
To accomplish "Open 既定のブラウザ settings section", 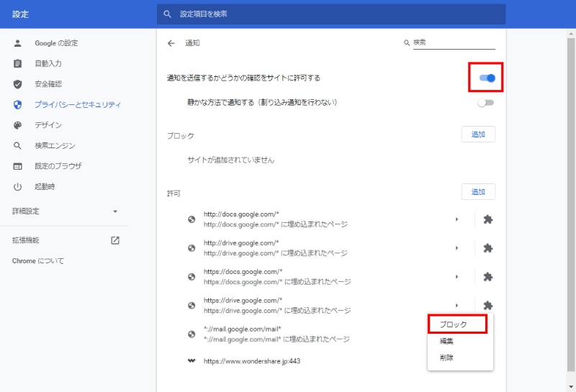I will point(58,166).
